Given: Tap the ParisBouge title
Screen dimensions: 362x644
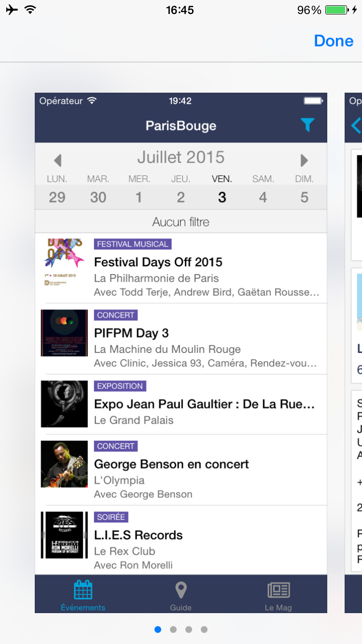Looking at the screenshot, I should (x=181, y=126).
